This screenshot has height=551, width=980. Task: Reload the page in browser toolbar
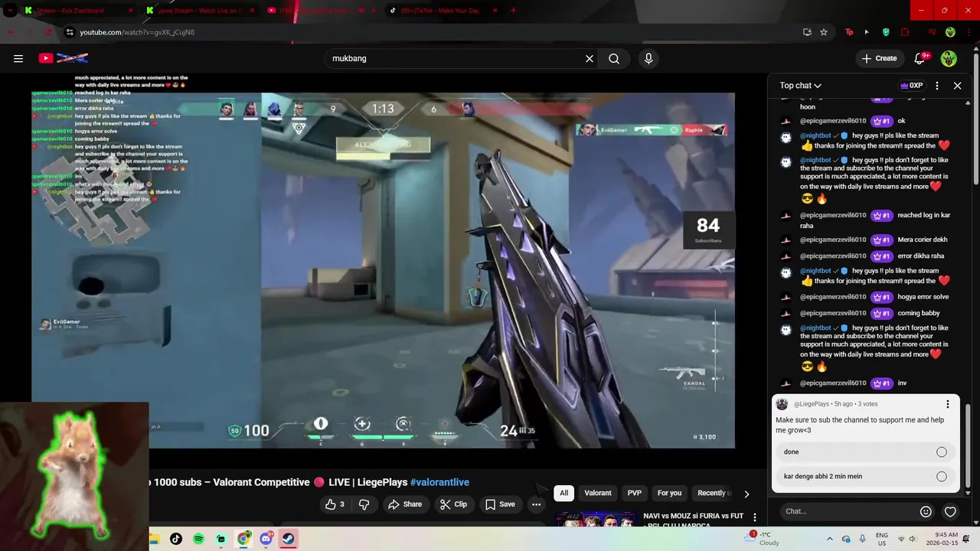coord(47,32)
